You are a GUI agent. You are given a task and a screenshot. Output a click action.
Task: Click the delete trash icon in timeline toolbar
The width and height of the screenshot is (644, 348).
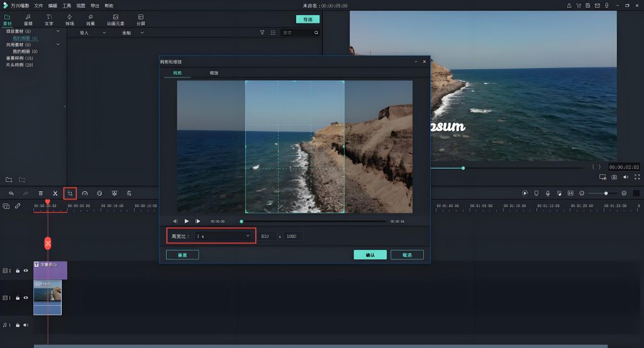(x=41, y=193)
